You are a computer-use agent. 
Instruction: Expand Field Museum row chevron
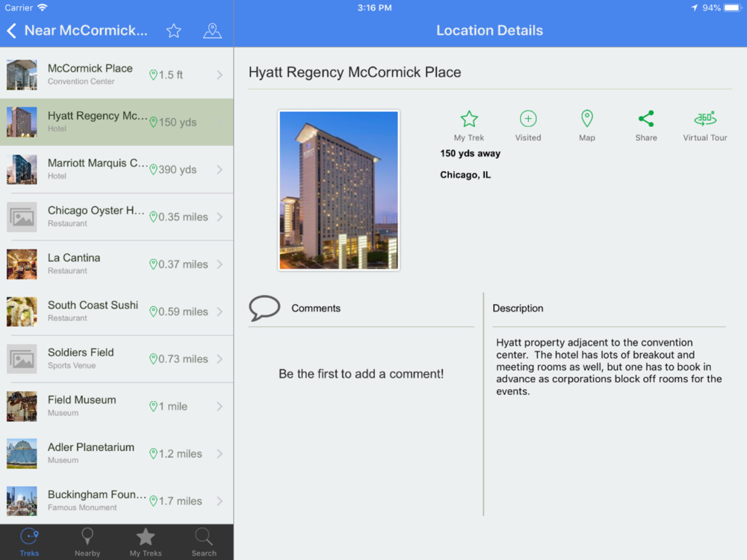click(x=220, y=406)
